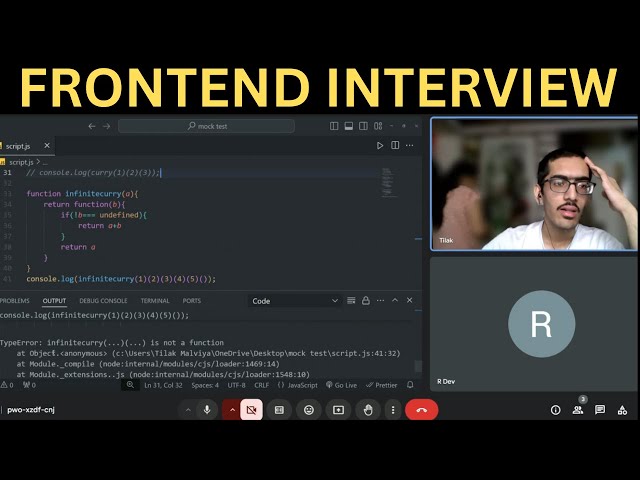Click the commented 'console.log(curry(1)(2)(3));' line

(x=93, y=173)
